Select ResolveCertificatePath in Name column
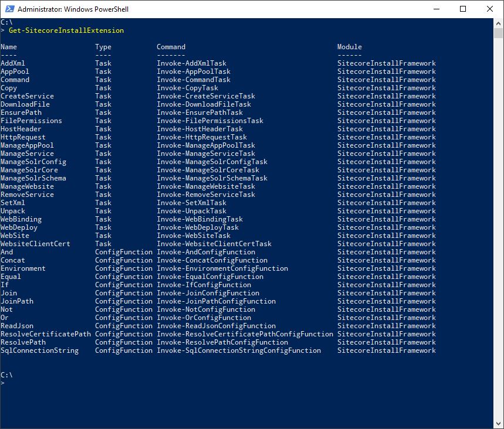Image resolution: width=504 pixels, height=429 pixels. pos(46,334)
